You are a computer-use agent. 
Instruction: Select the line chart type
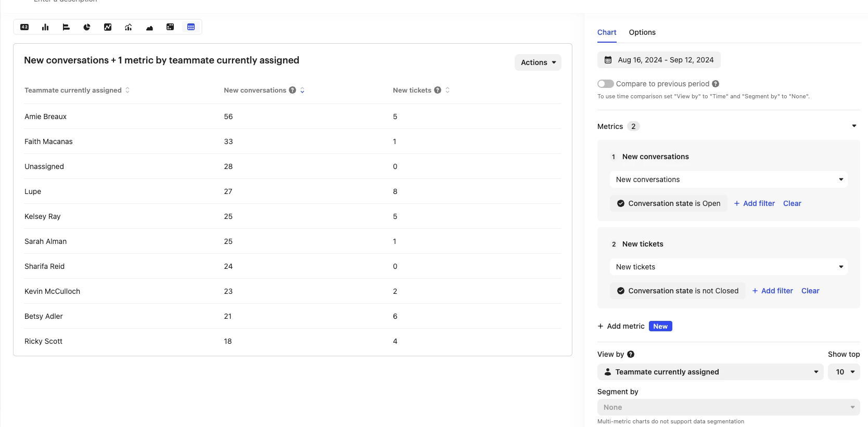pyautogui.click(x=108, y=27)
